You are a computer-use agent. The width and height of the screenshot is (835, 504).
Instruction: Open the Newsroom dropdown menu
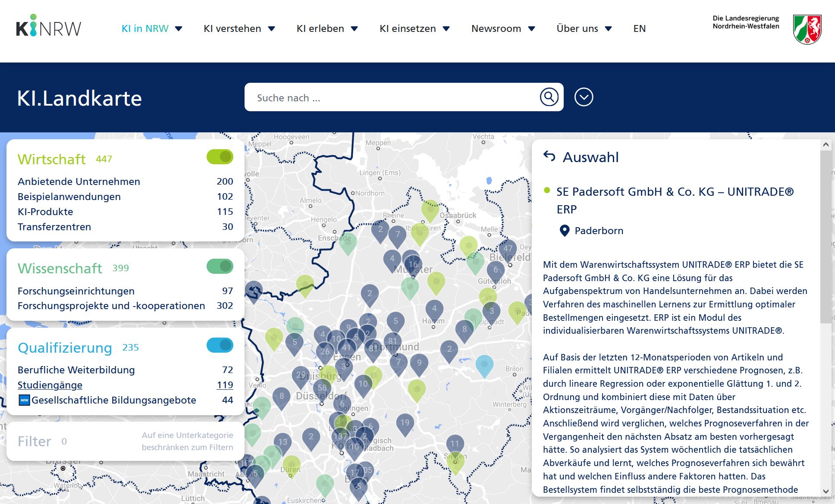point(503,28)
